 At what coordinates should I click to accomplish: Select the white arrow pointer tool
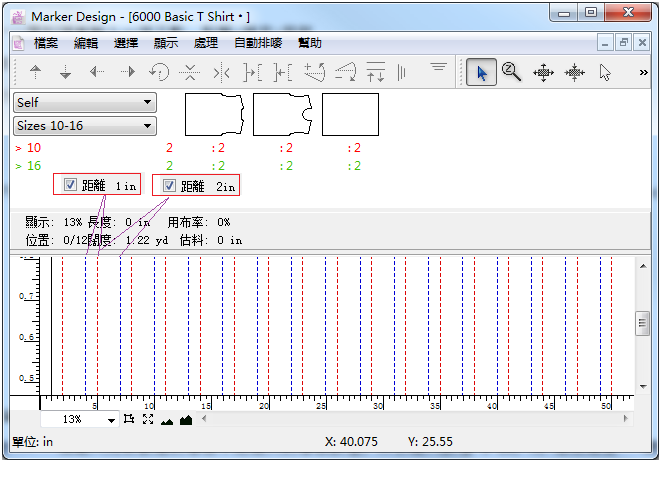tap(605, 73)
